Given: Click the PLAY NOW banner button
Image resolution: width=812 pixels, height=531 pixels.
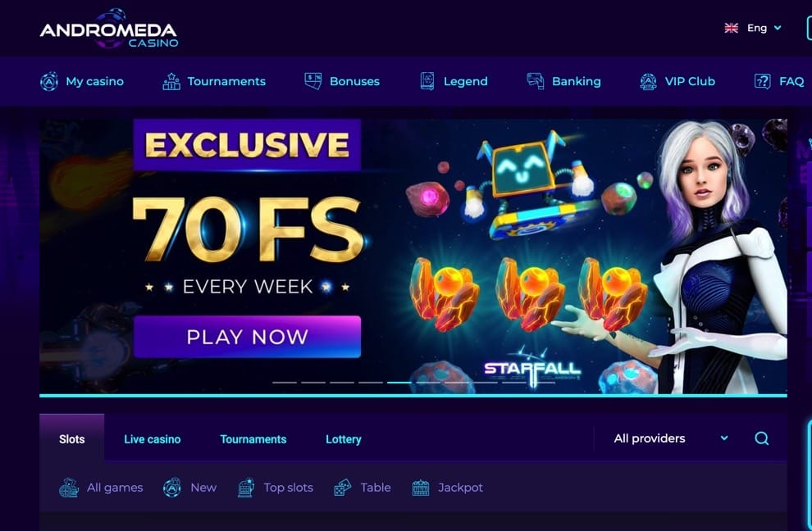Looking at the screenshot, I should click(x=247, y=337).
